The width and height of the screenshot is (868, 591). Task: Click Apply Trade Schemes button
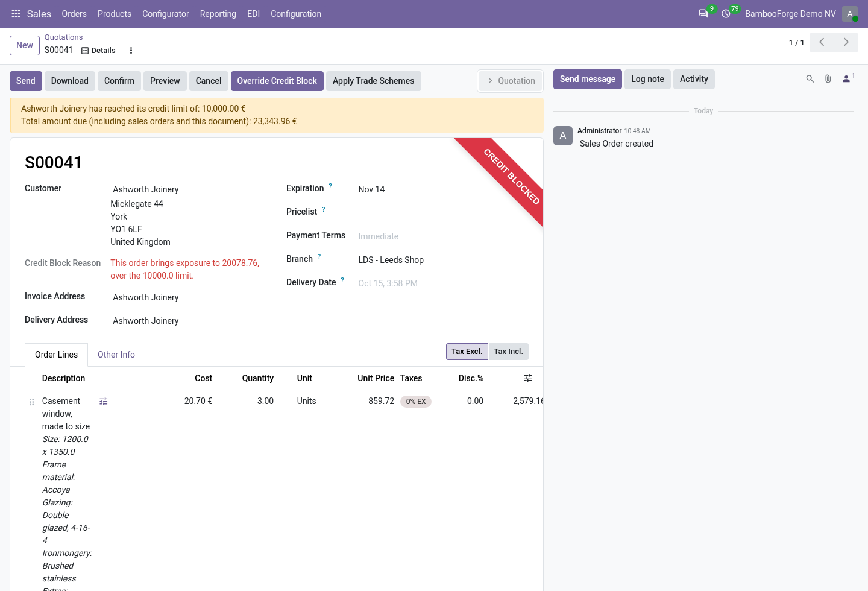tap(374, 81)
